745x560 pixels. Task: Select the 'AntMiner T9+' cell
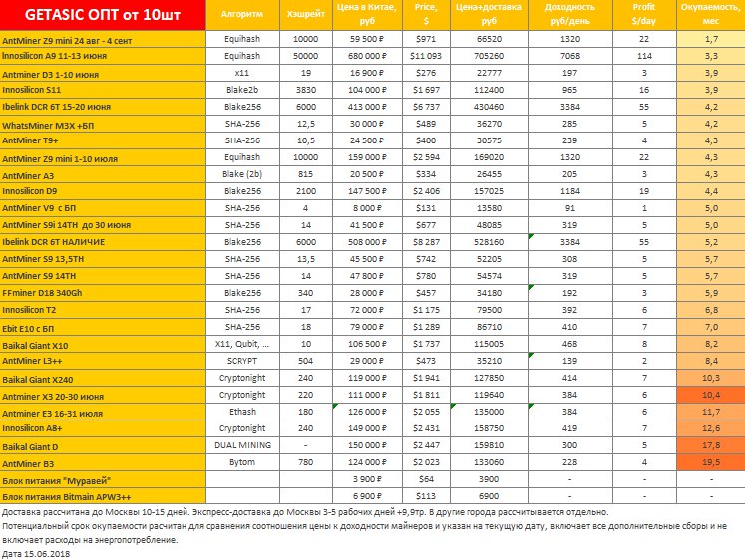[x=103, y=140]
